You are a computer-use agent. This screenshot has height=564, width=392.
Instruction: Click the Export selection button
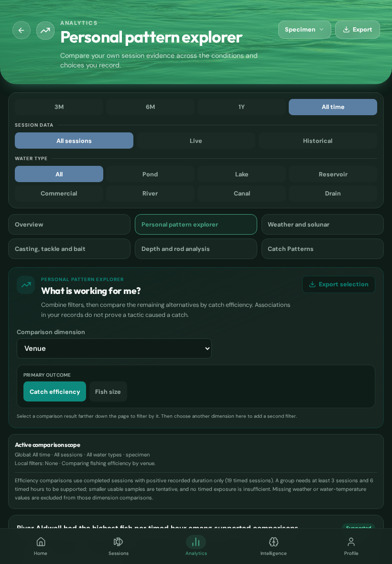point(338,284)
